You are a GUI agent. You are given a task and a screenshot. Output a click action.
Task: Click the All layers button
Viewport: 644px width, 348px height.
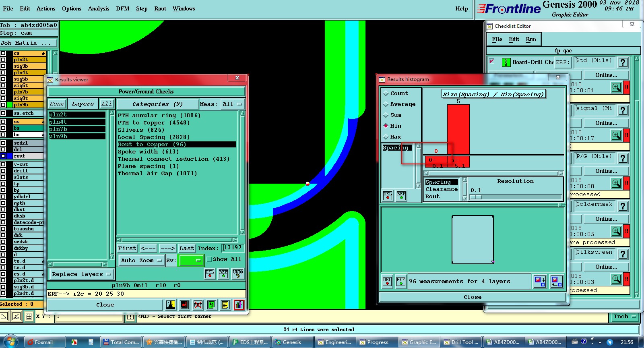tap(107, 104)
